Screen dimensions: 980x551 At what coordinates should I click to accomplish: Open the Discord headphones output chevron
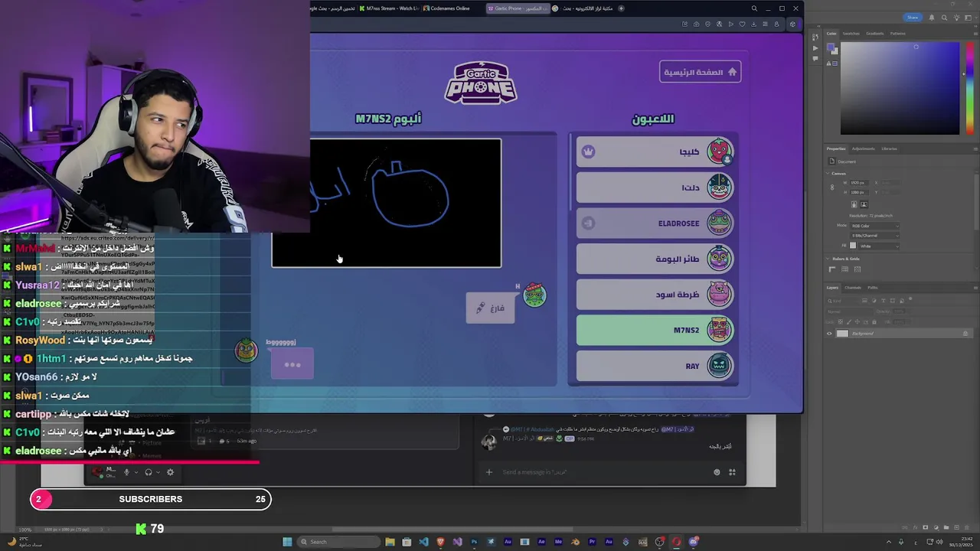(x=158, y=472)
